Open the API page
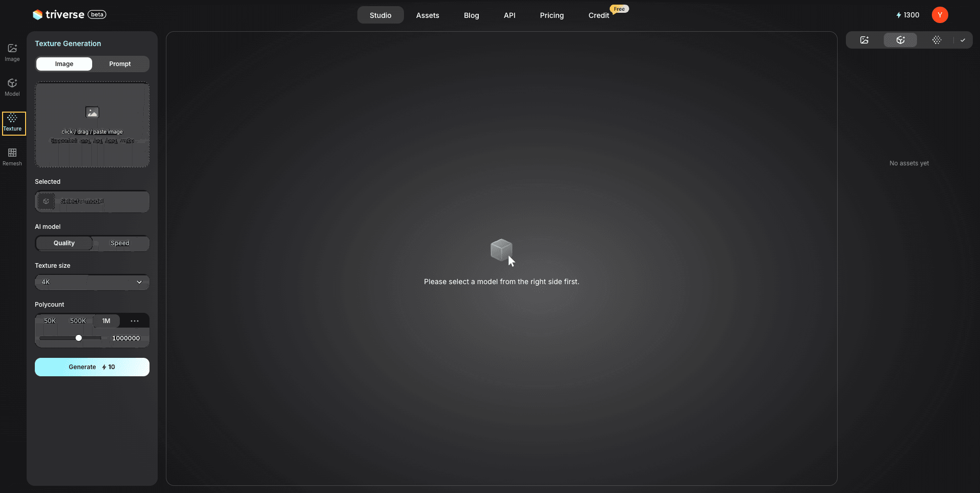The height and width of the screenshot is (493, 980). 509,15
